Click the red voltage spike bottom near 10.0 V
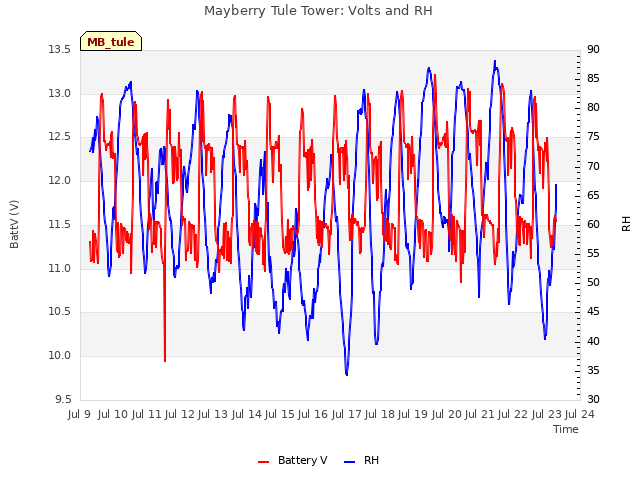 [165, 360]
